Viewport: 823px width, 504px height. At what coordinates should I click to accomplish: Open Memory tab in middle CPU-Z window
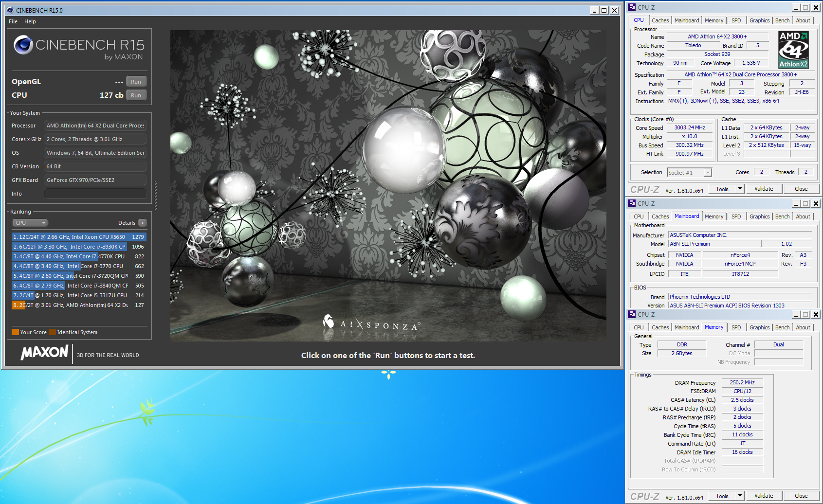point(713,216)
